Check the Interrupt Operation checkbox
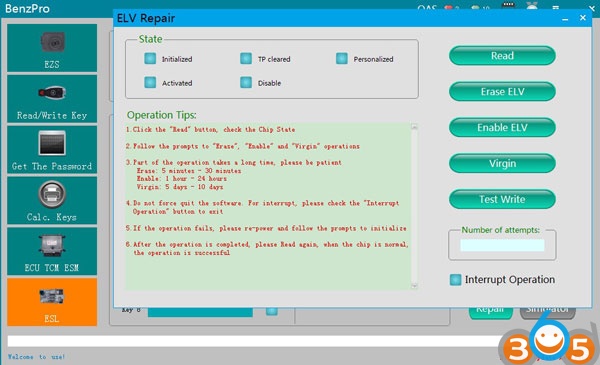 455,280
